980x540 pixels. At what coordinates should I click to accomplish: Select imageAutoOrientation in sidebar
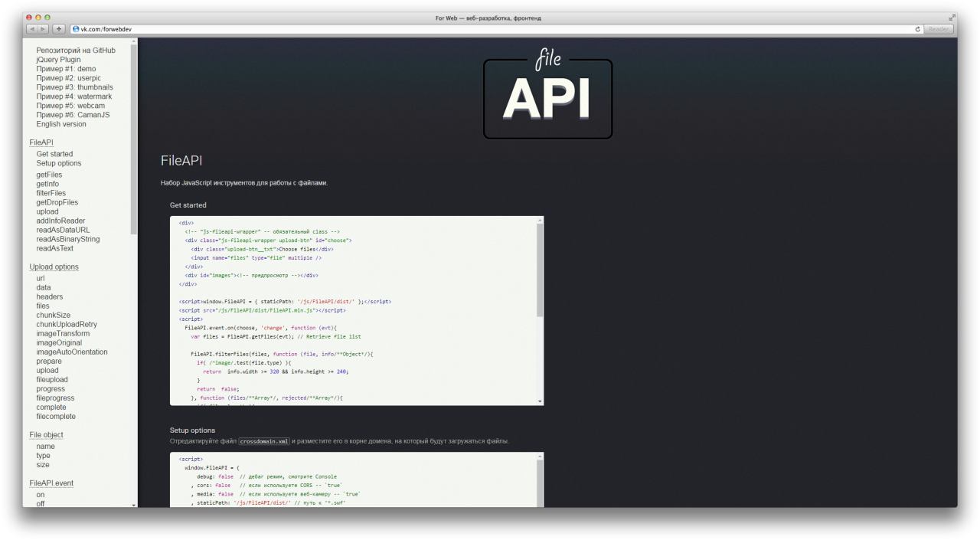(x=72, y=352)
